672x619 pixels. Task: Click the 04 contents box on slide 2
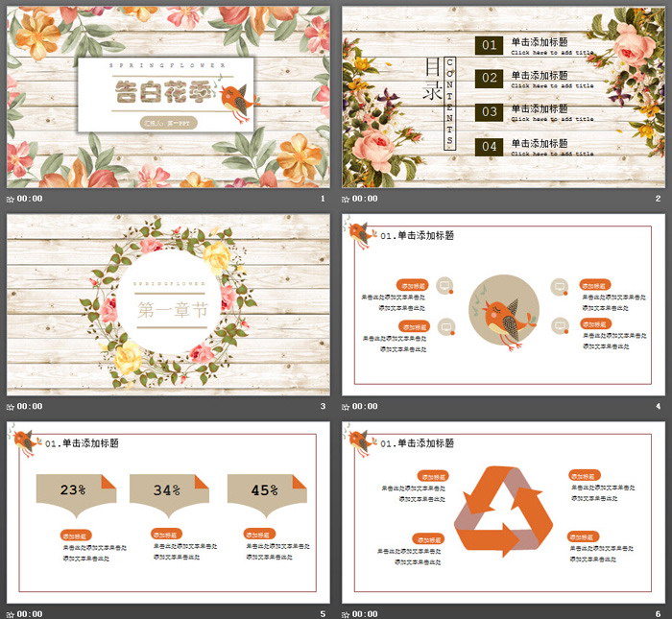(490, 146)
